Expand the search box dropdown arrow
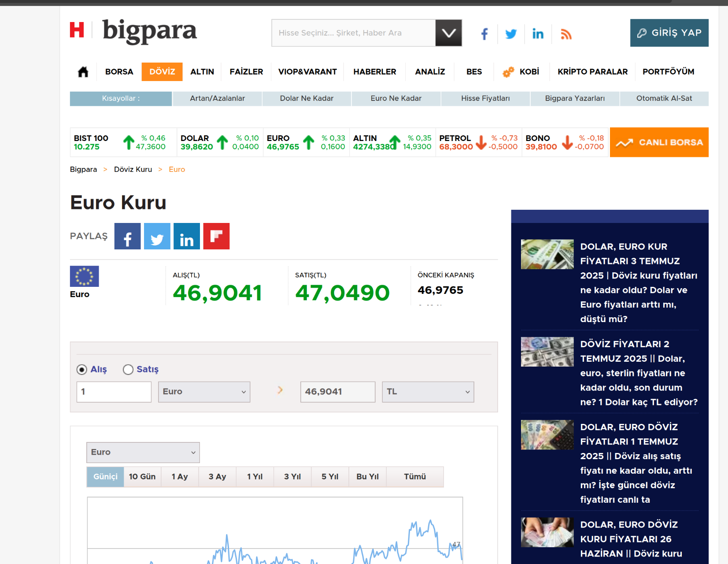This screenshot has height=564, width=728. 448,33
